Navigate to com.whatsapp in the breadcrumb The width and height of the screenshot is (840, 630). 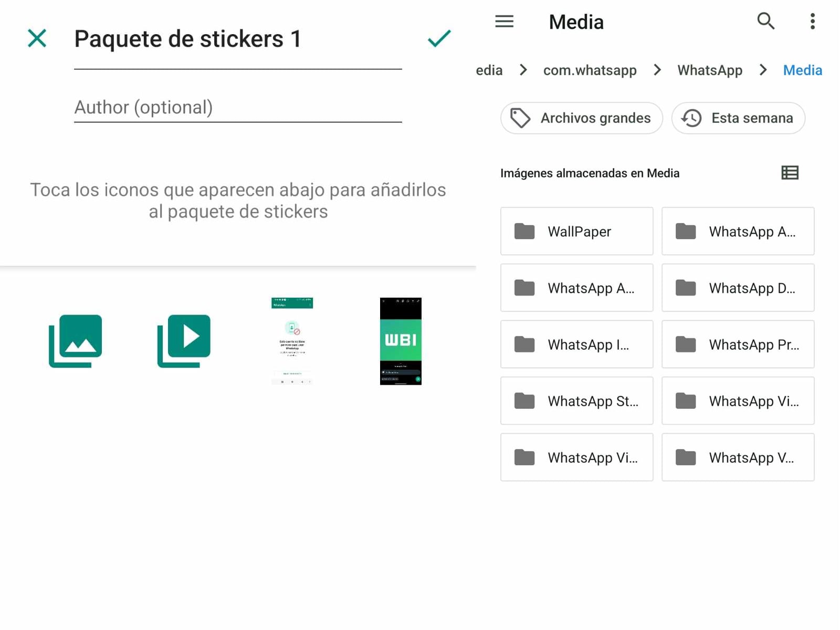click(590, 70)
